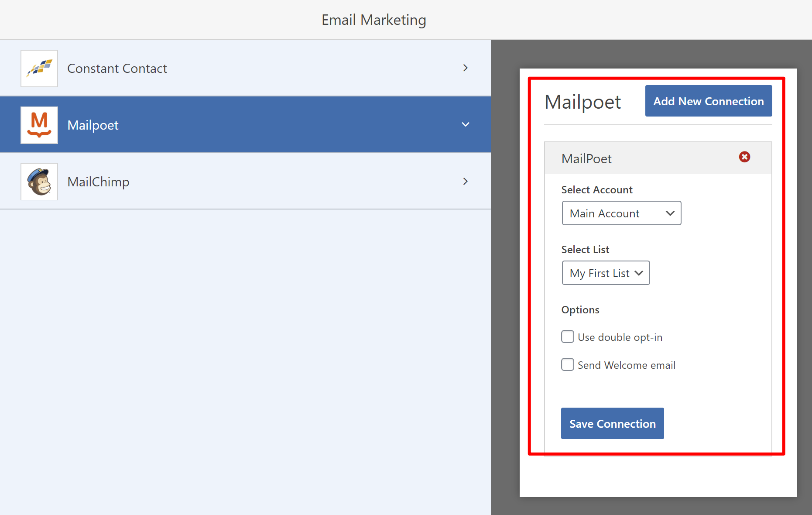812x515 pixels.
Task: Expand the Constant Contact section
Action: point(465,68)
